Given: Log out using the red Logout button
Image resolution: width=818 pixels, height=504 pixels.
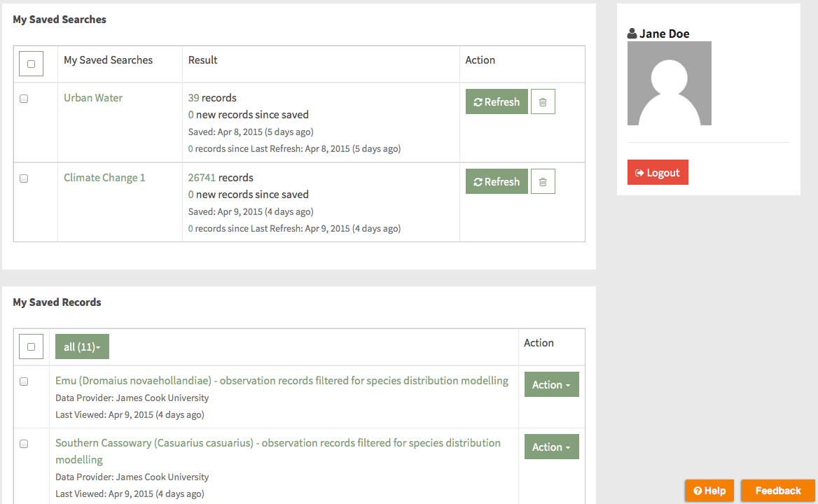Looking at the screenshot, I should pos(658,173).
